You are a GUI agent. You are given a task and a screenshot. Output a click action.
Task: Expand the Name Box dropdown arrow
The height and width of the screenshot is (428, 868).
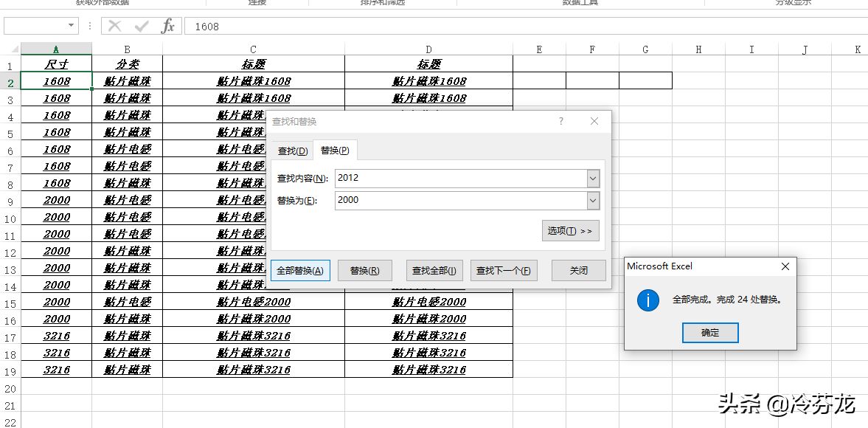pos(72,26)
